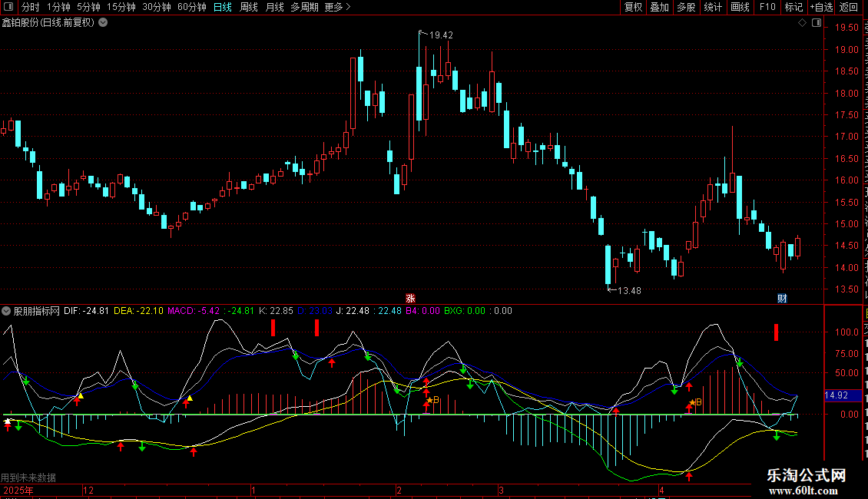868x499 pixels.
Task: Select the 日线 daily chart tab
Action: pos(223,7)
